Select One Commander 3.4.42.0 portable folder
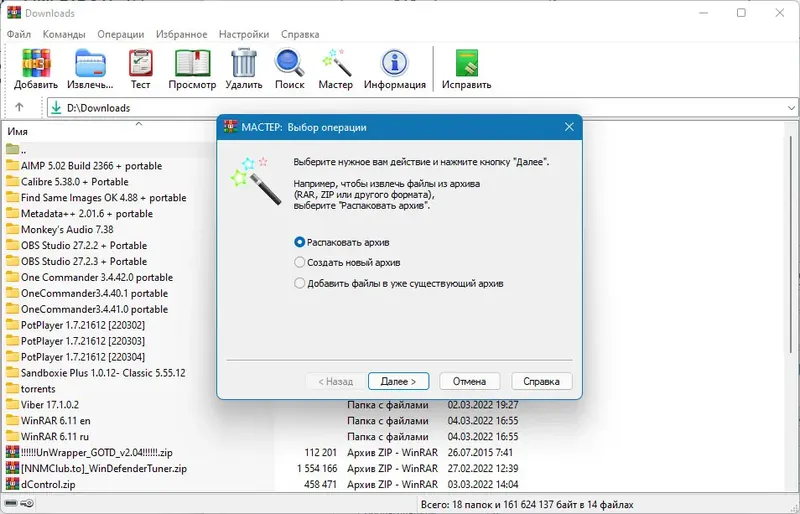This screenshot has height=514, width=800. (97, 277)
